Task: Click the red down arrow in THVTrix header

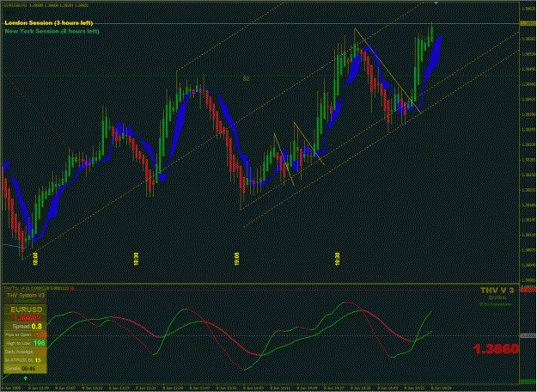Action: click(72, 289)
